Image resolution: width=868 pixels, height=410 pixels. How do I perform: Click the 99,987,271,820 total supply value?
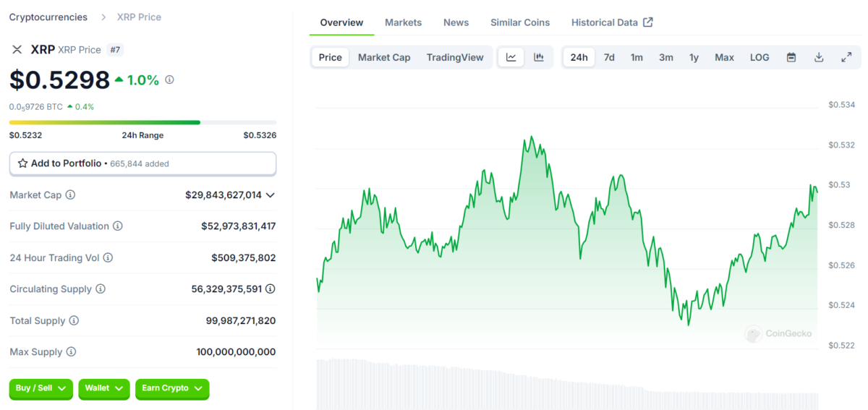click(x=241, y=320)
